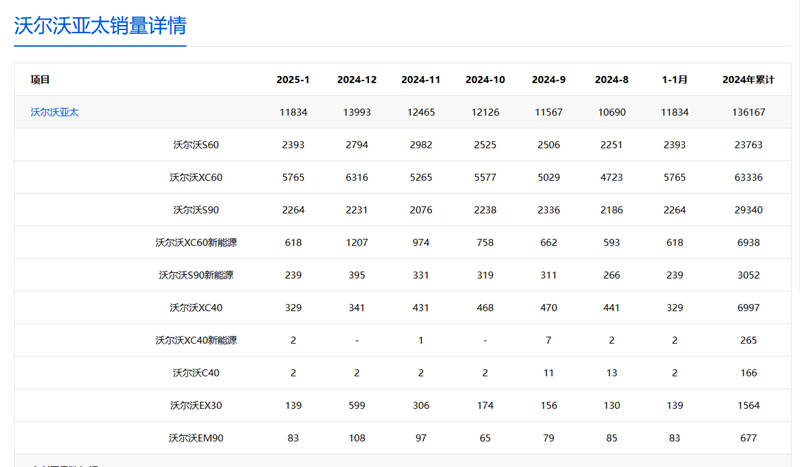Click the EM90 2024-9 value 79
This screenshot has height=467, width=800.
tap(548, 438)
